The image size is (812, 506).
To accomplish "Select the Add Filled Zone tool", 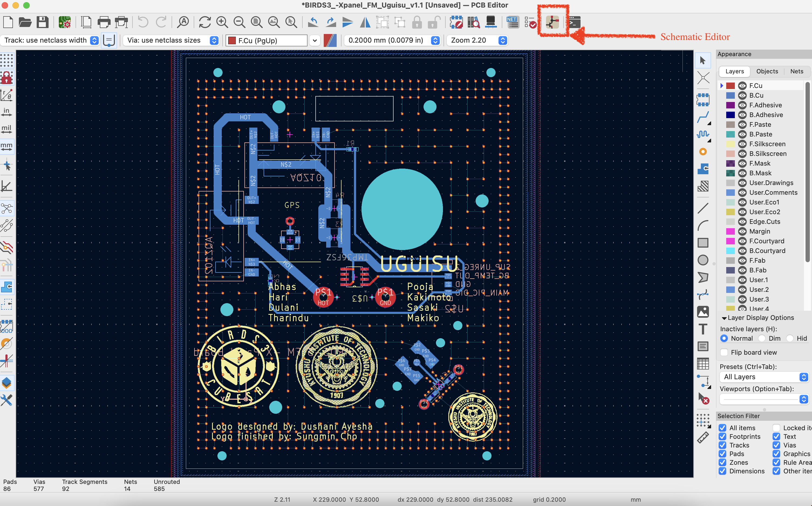I will 702,169.
